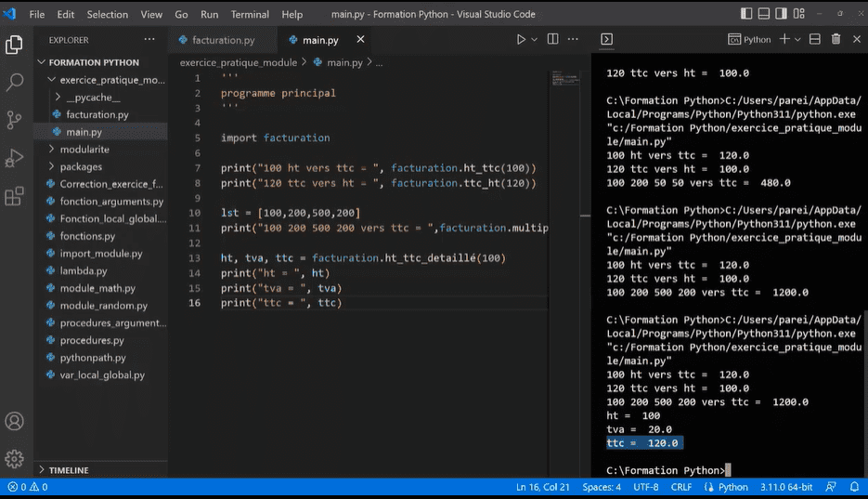Split the terminal

coord(815,39)
